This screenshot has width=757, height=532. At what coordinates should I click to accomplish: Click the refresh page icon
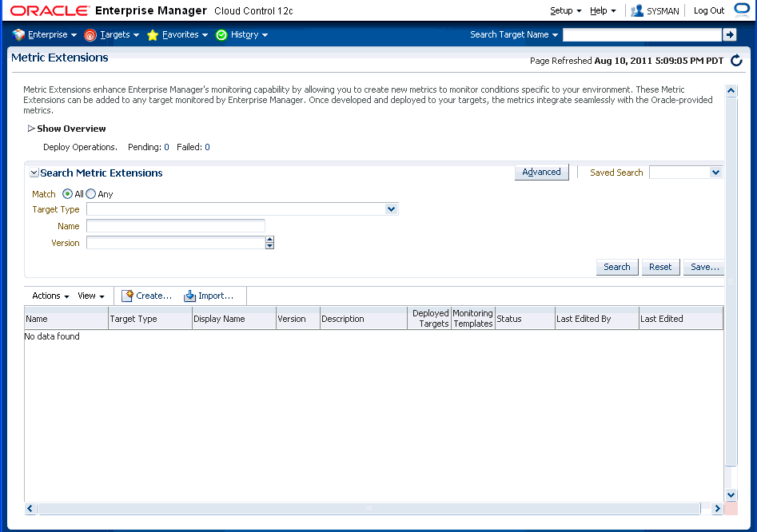click(x=736, y=60)
